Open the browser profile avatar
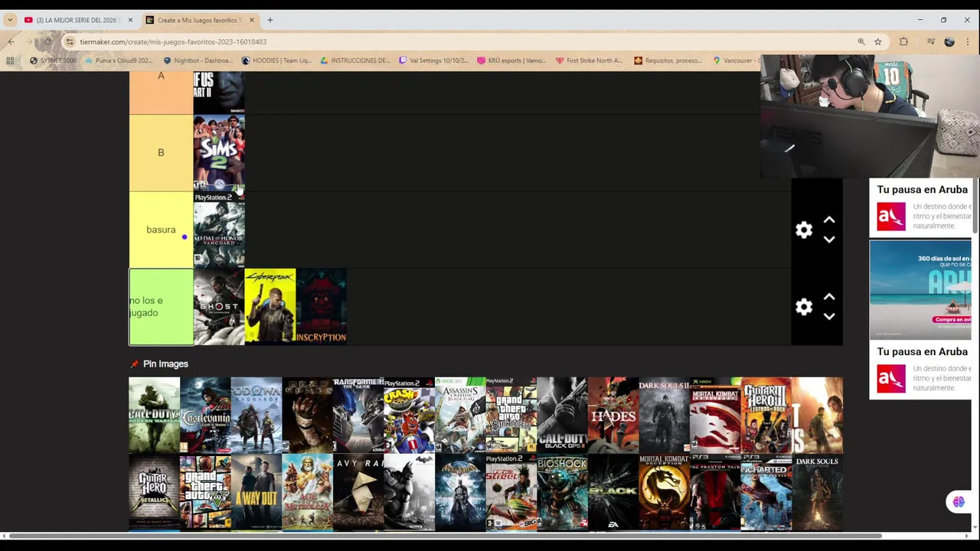The image size is (980, 551). pyautogui.click(x=949, y=41)
